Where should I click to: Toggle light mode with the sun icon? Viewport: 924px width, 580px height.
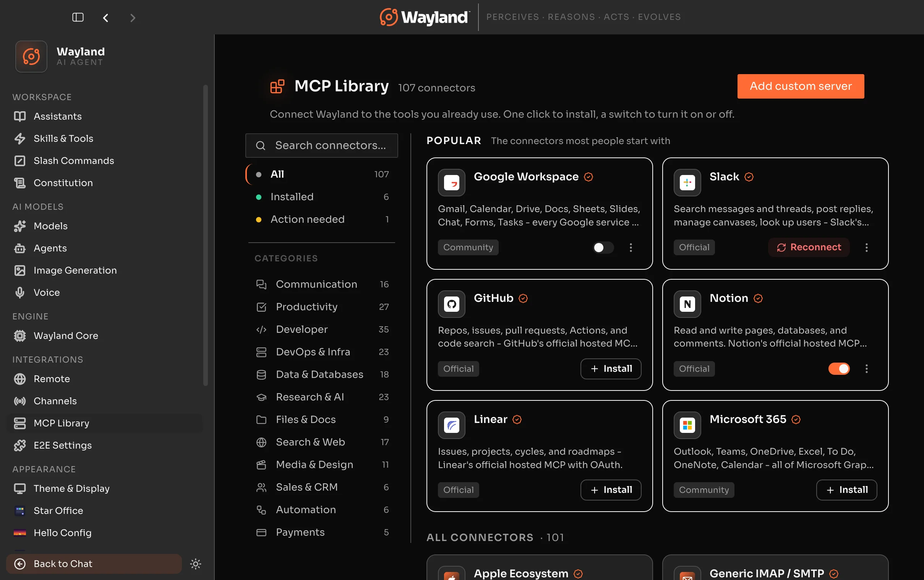pyautogui.click(x=196, y=564)
